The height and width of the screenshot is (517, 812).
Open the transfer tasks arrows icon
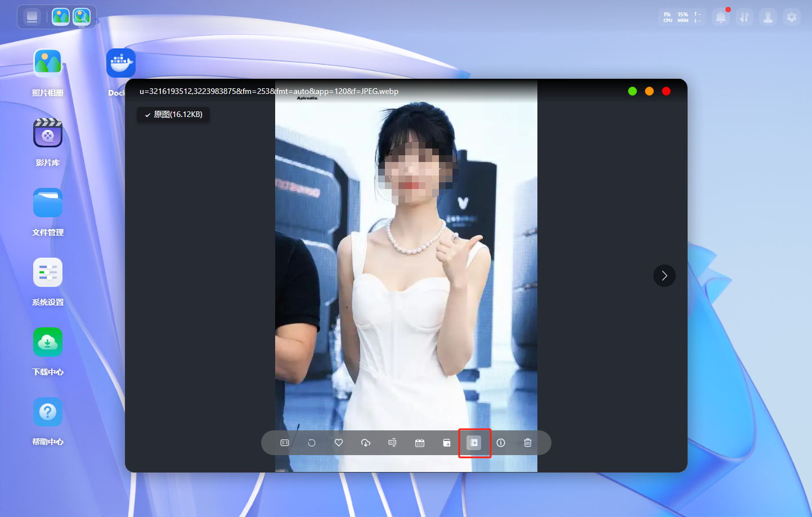click(744, 17)
